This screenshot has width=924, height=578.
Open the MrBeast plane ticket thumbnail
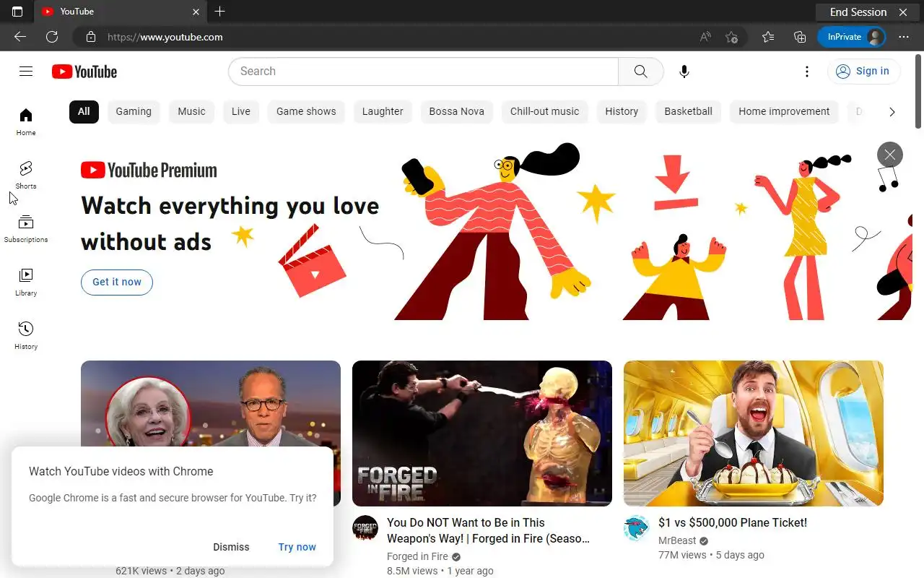pos(754,433)
